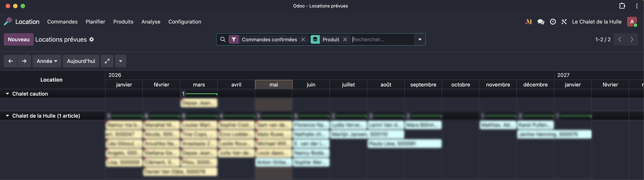Screen dimensions: 644x180
Task: Click the août month header
Action: coord(386,85)
